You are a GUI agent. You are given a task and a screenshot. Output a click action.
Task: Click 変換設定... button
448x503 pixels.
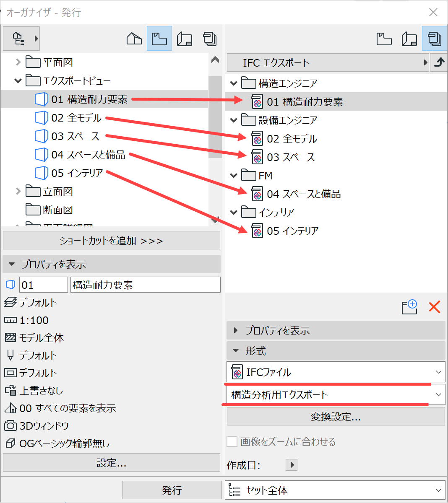pyautogui.click(x=336, y=417)
